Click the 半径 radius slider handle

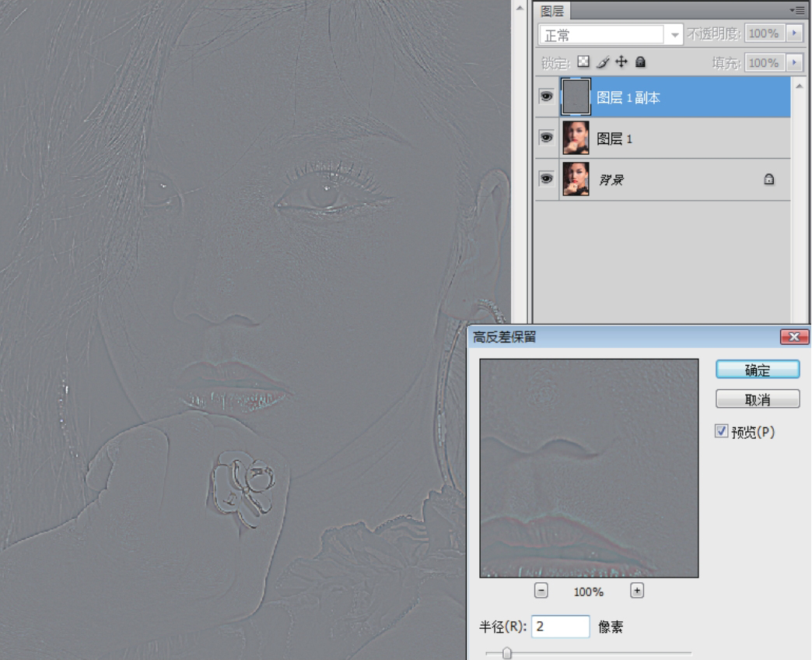click(507, 653)
